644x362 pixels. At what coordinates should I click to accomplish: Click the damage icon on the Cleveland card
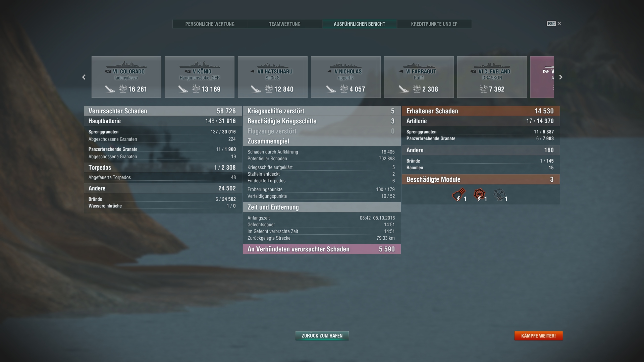pos(484,88)
